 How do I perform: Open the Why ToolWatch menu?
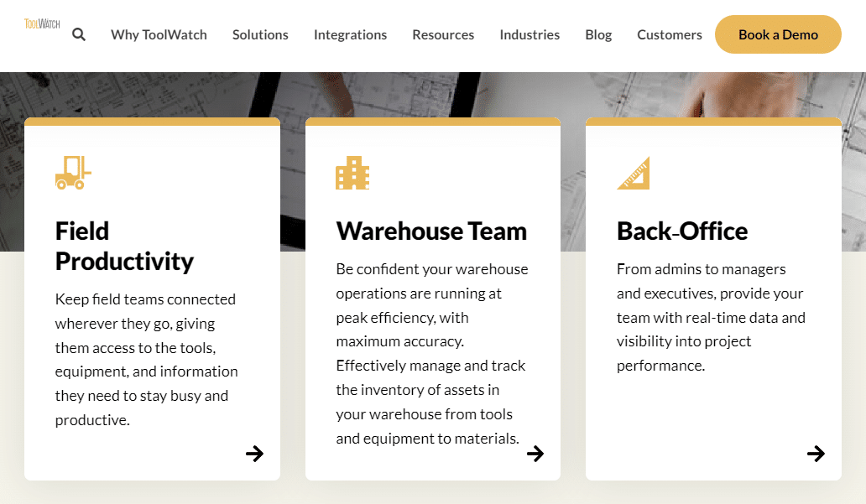tap(159, 34)
